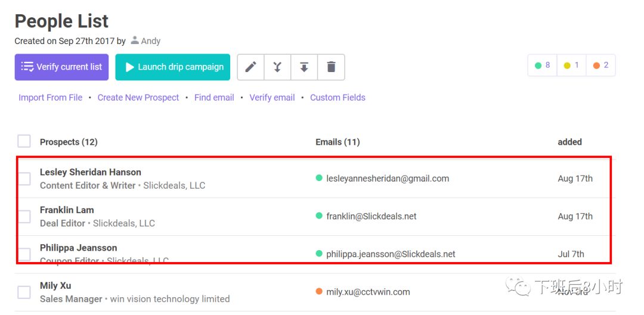This screenshot has height=315, width=644.
Task: Toggle the select-all Prospects checkbox
Action: click(x=24, y=141)
